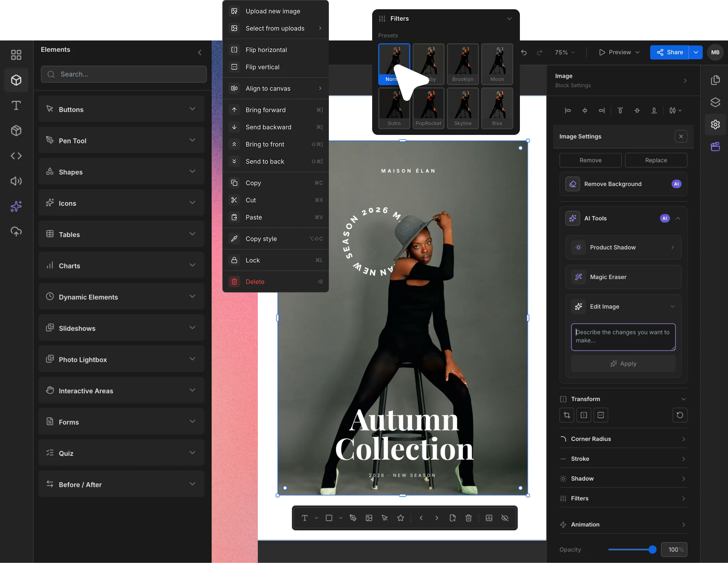Choose Bring to front in context menu
728x563 pixels.
click(275, 144)
